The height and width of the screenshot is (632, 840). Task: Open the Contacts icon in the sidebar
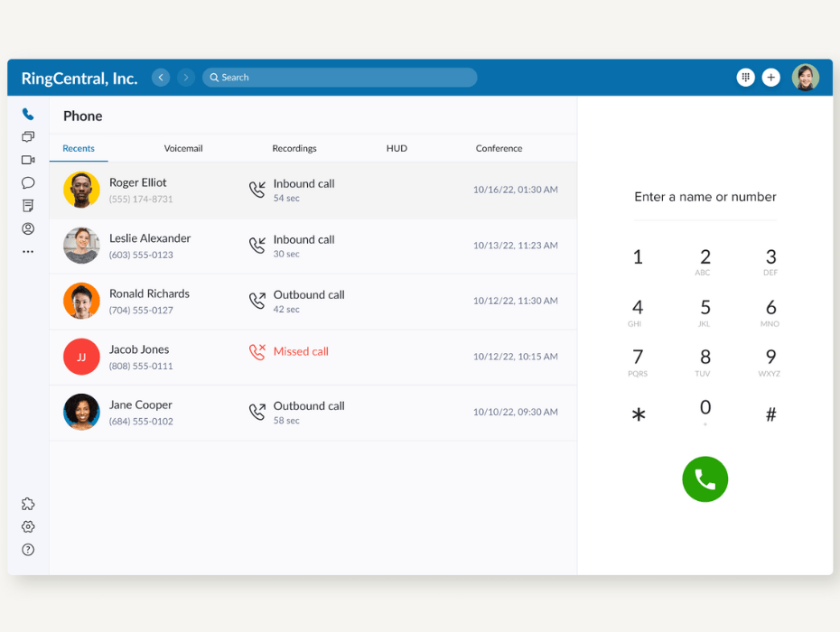click(28, 228)
